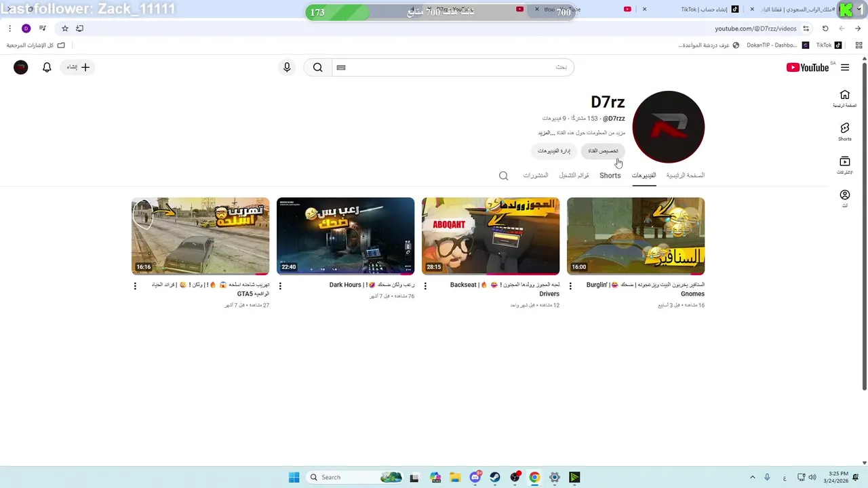The height and width of the screenshot is (488, 868).
Task: Click the Manage videos (إدارة الفيديوهات) button
Action: click(554, 150)
